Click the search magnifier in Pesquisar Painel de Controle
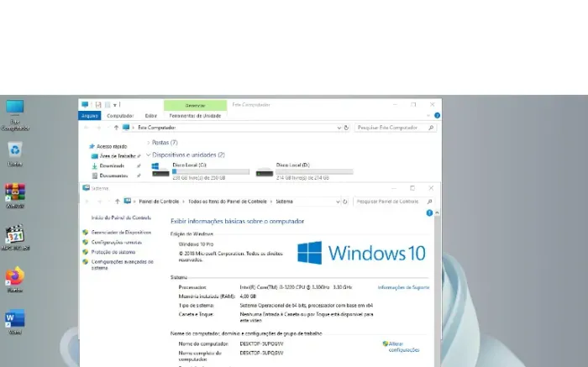 [x=430, y=202]
